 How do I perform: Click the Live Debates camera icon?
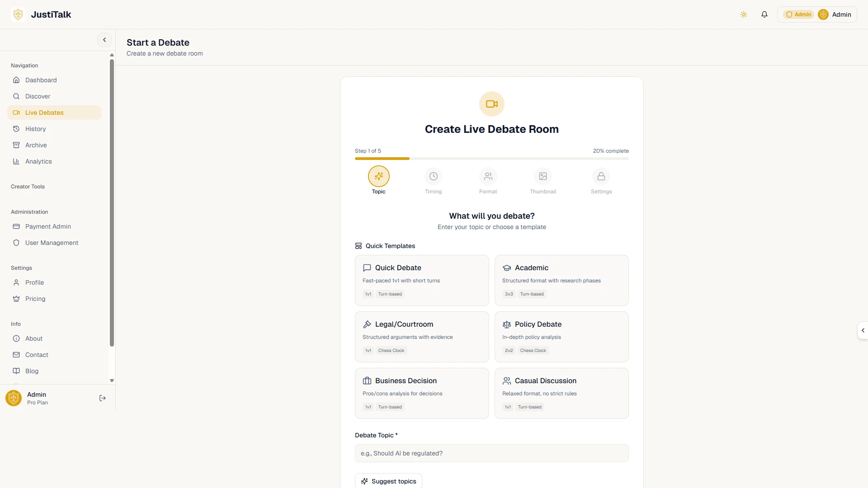[x=16, y=113]
